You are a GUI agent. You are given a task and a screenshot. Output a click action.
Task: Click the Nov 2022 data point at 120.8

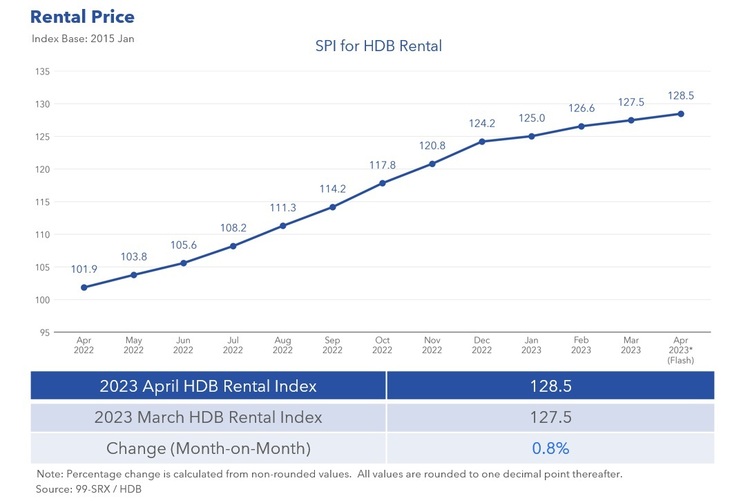click(432, 164)
